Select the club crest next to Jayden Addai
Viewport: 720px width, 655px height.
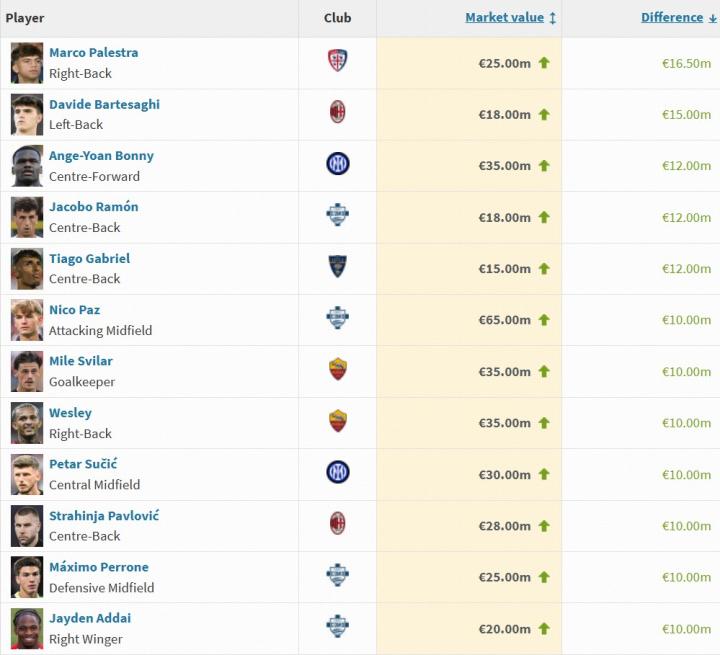337,627
